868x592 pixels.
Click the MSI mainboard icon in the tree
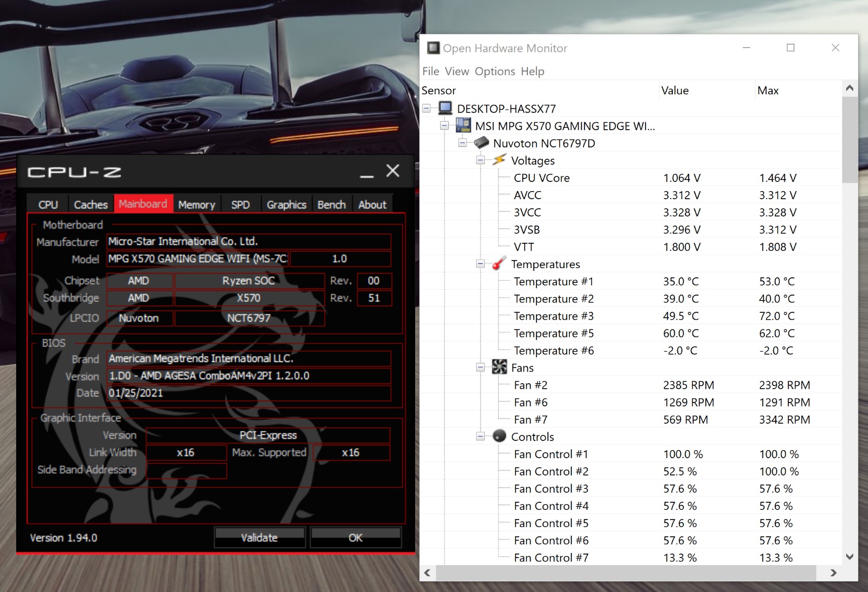tap(463, 125)
